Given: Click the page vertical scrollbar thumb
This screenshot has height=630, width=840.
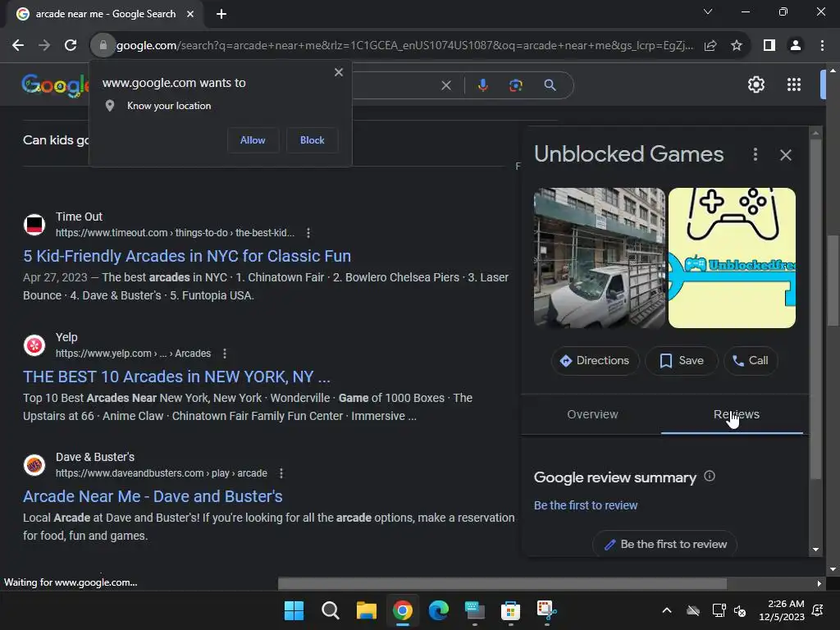Looking at the screenshot, I should pyautogui.click(x=833, y=281).
